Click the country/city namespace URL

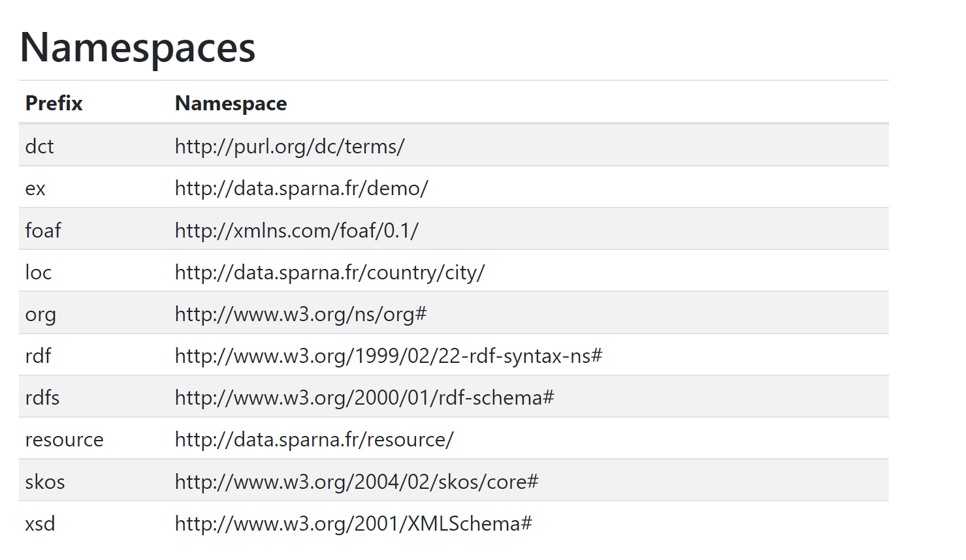coord(329,272)
